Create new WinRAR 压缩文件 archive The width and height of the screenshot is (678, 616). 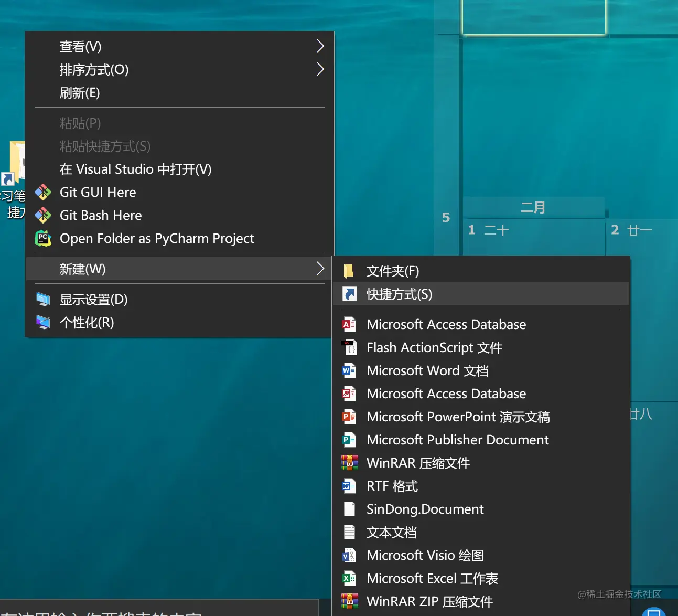click(481, 463)
